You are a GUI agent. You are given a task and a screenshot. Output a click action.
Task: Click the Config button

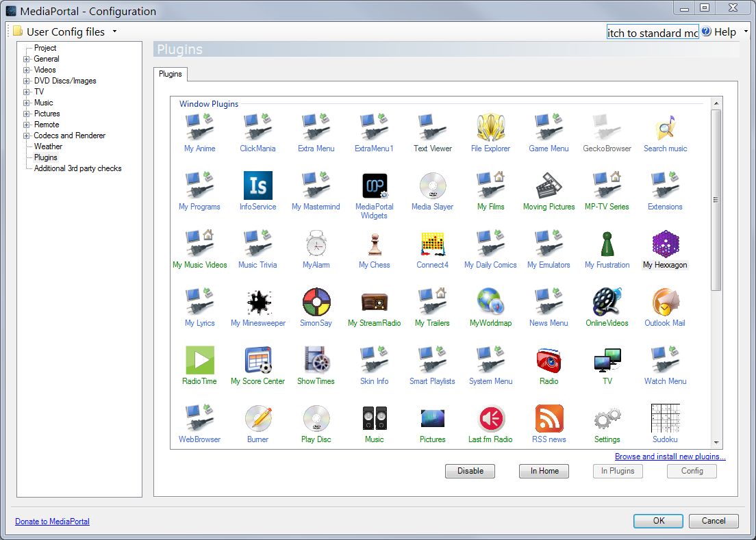coord(692,471)
